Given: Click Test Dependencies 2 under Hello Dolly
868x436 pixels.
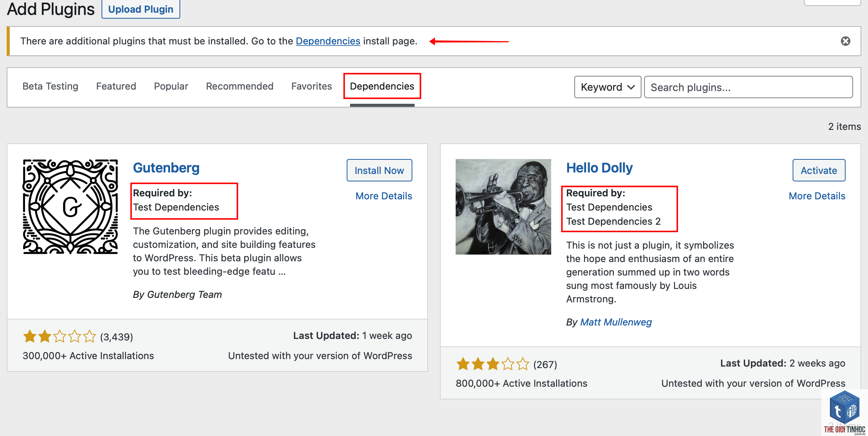Looking at the screenshot, I should (613, 221).
